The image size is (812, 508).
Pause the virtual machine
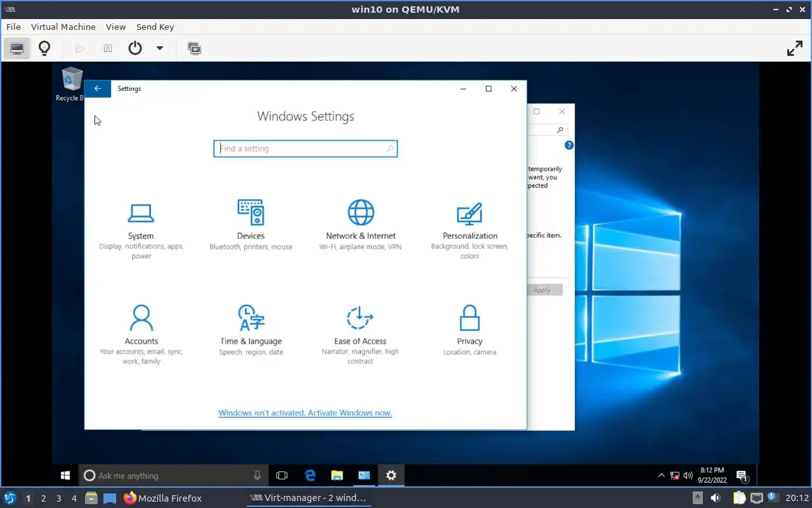click(108, 48)
